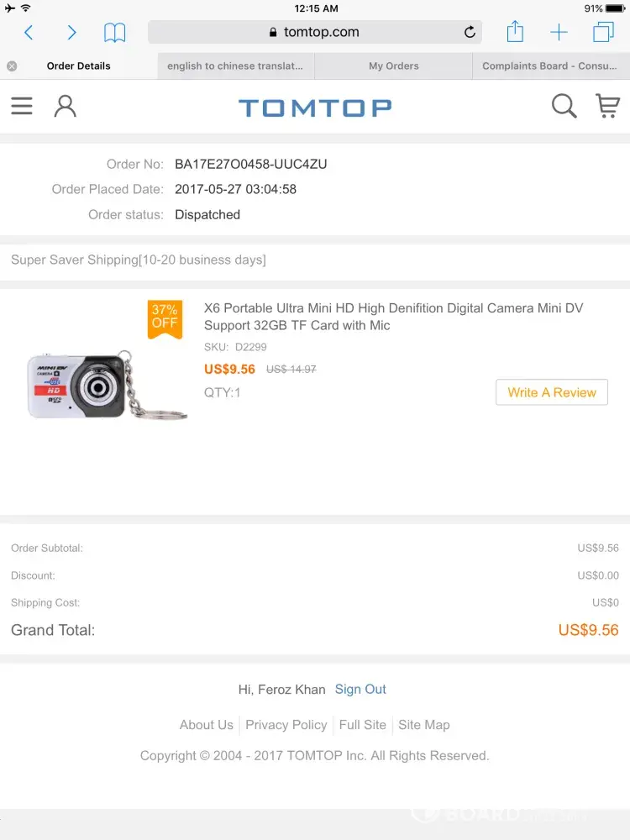Tap the Safari forward arrow

tap(71, 33)
